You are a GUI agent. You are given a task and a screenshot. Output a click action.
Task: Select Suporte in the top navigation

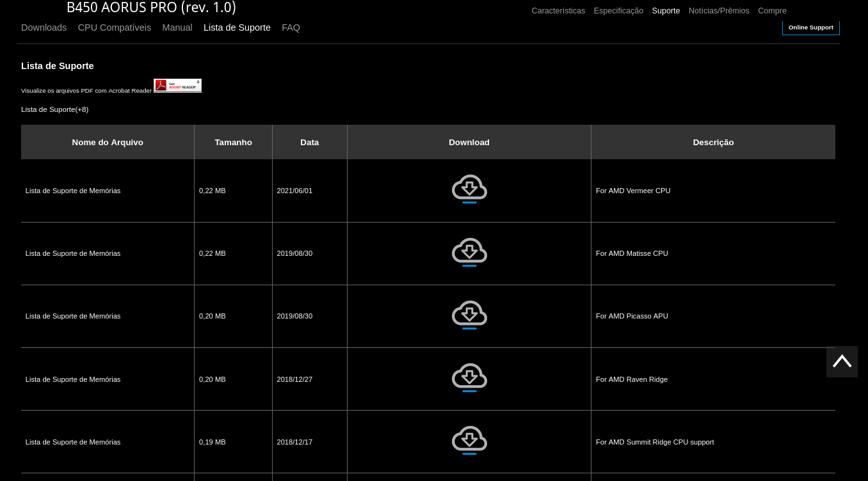point(666,11)
